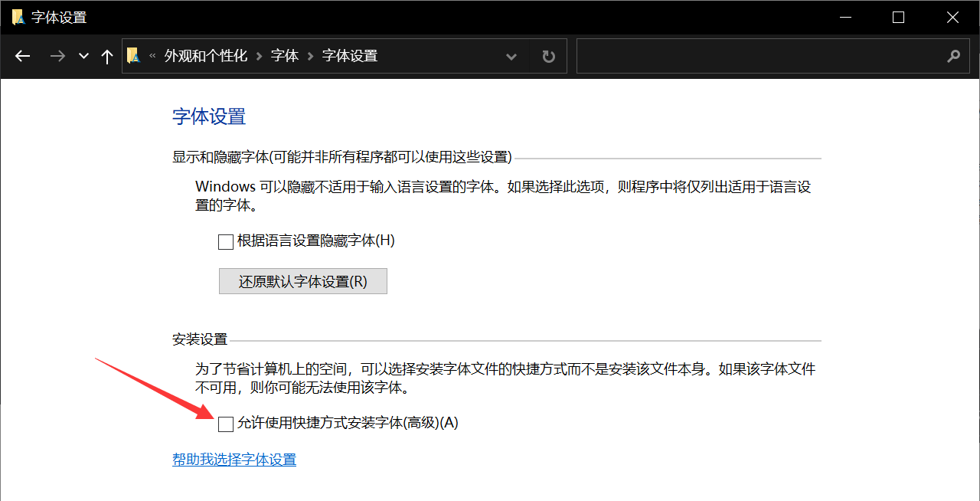Navigate back to the previous page
Viewport: 980px width, 501px height.
coord(22,55)
